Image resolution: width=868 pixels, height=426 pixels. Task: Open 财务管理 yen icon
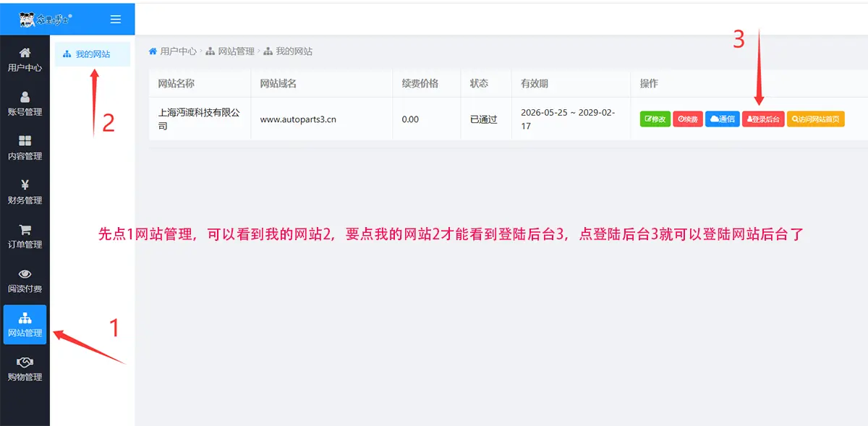pos(25,185)
